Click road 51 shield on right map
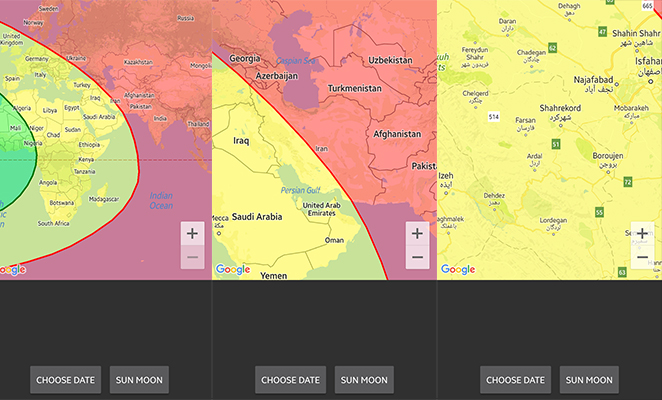The height and width of the screenshot is (400, 662). click(556, 144)
